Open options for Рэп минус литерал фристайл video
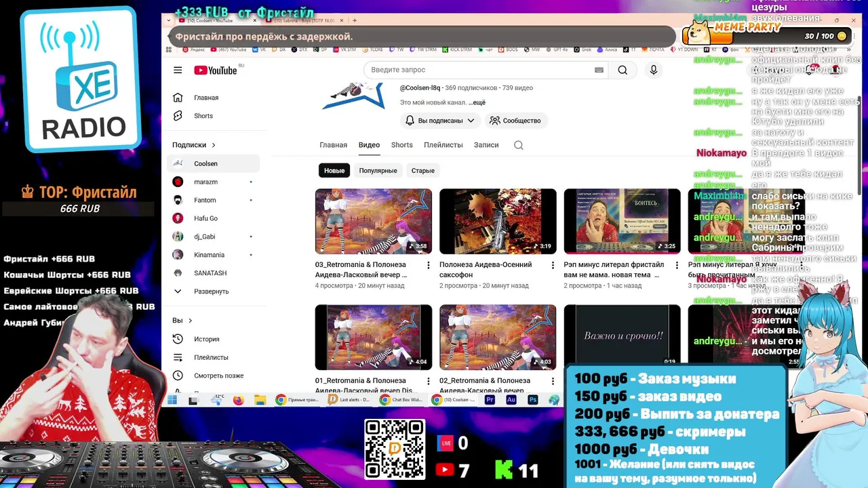The height and width of the screenshot is (488, 868). click(677, 266)
